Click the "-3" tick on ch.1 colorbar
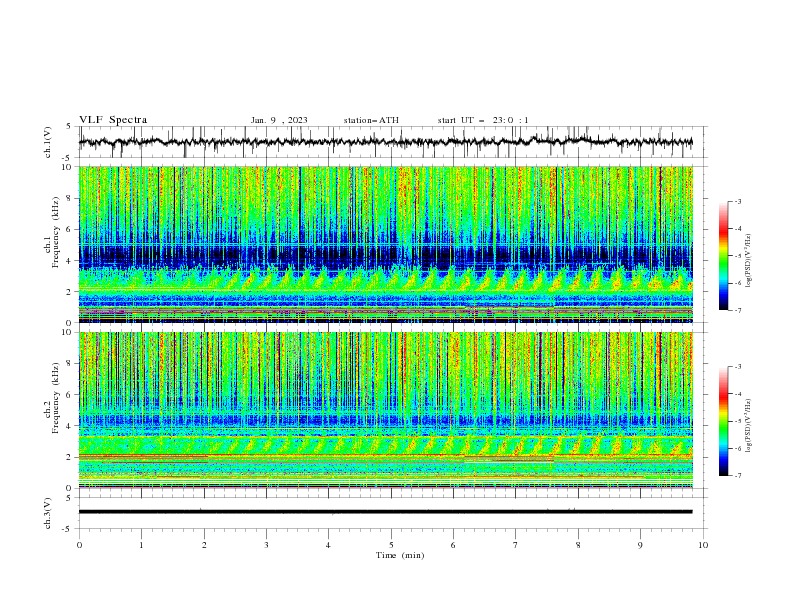Image resolution: width=792 pixels, height=612 pixels. click(737, 201)
